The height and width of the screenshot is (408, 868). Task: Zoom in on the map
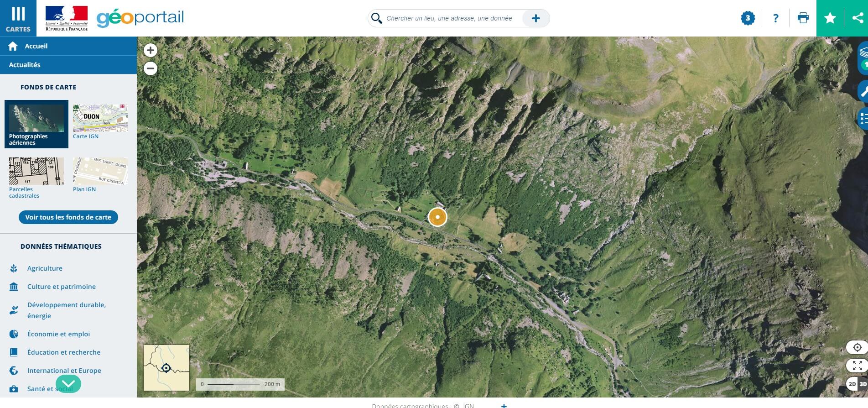151,50
